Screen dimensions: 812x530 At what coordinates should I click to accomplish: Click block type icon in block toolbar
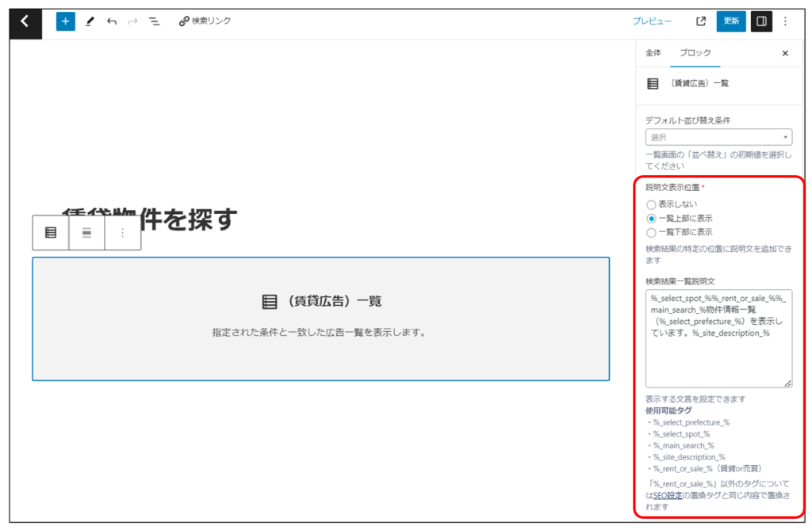(51, 233)
